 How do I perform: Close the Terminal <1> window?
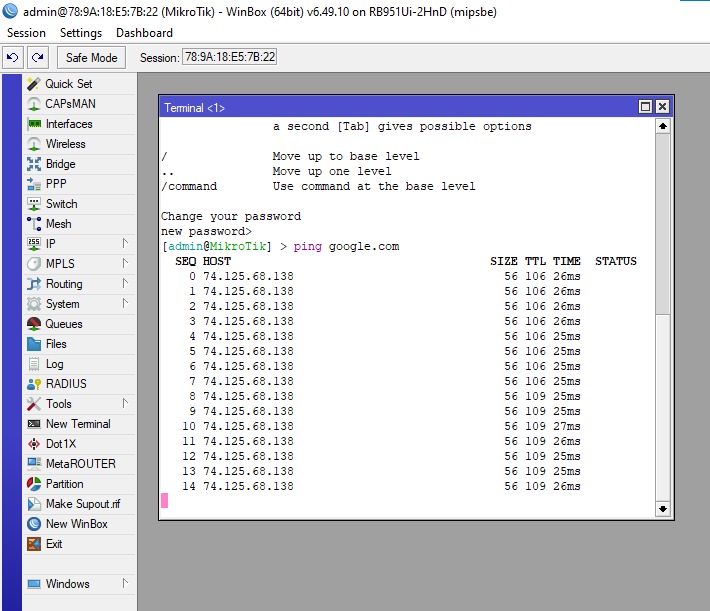(662, 107)
